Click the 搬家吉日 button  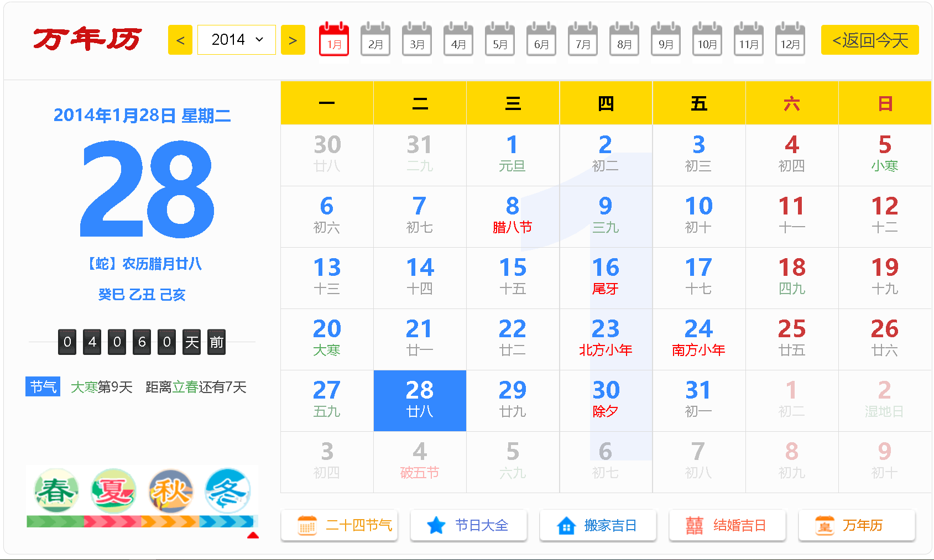click(x=598, y=525)
